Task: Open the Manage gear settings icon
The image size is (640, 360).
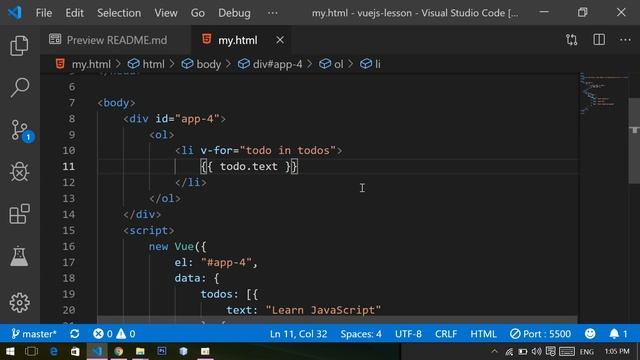Action: coord(19,303)
